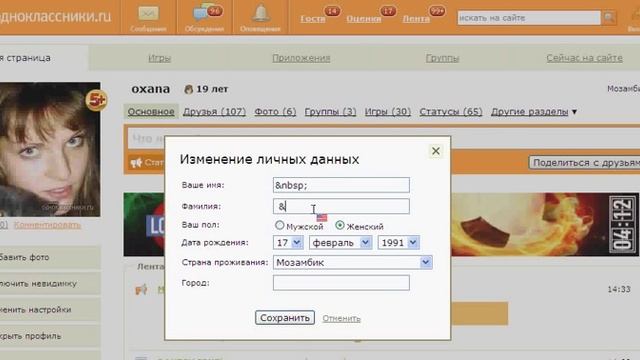Open the Группы top navigation tab

point(442,58)
